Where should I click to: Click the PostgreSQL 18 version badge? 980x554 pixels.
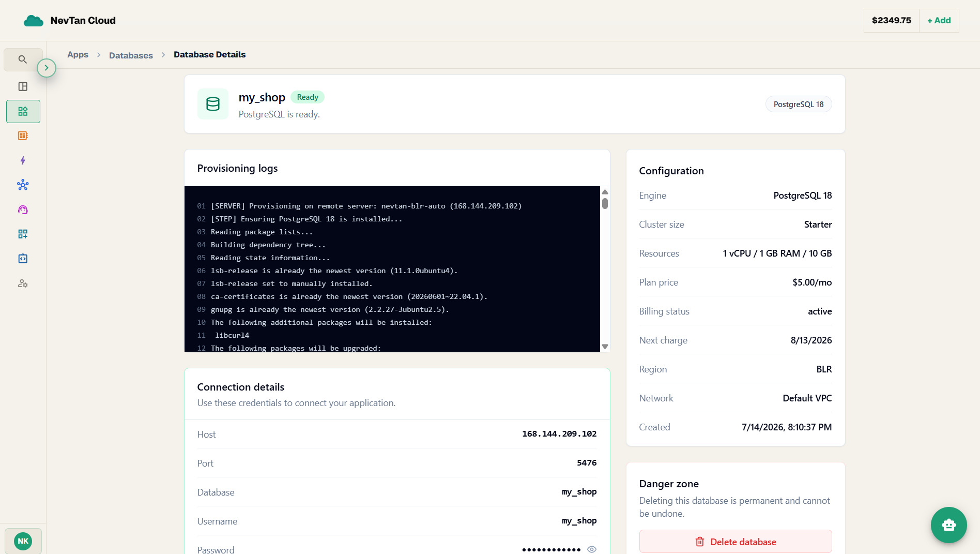pos(798,104)
